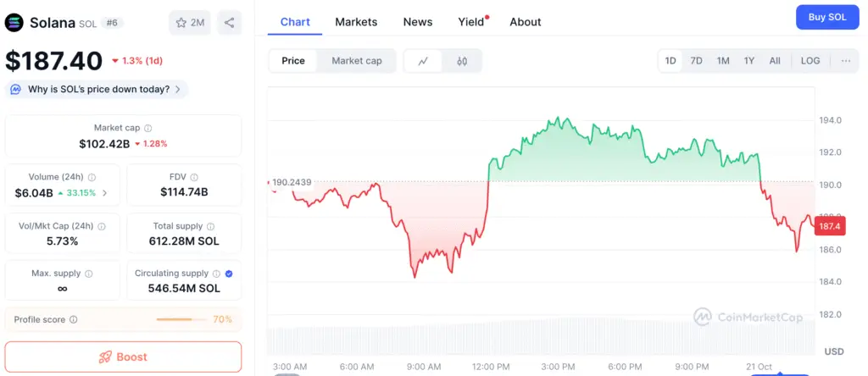
Task: Enable LOG scale on the chart
Action: tap(810, 61)
